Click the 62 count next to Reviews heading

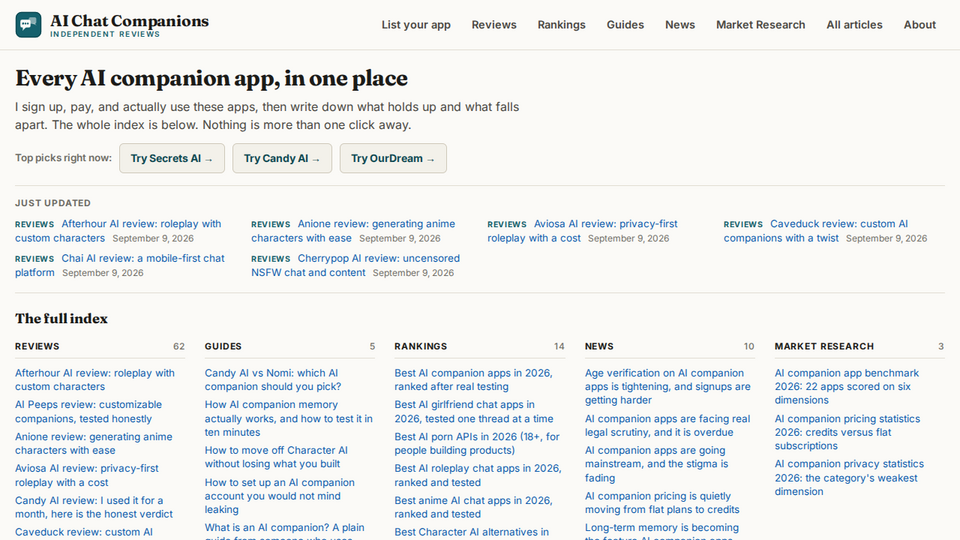click(x=179, y=347)
